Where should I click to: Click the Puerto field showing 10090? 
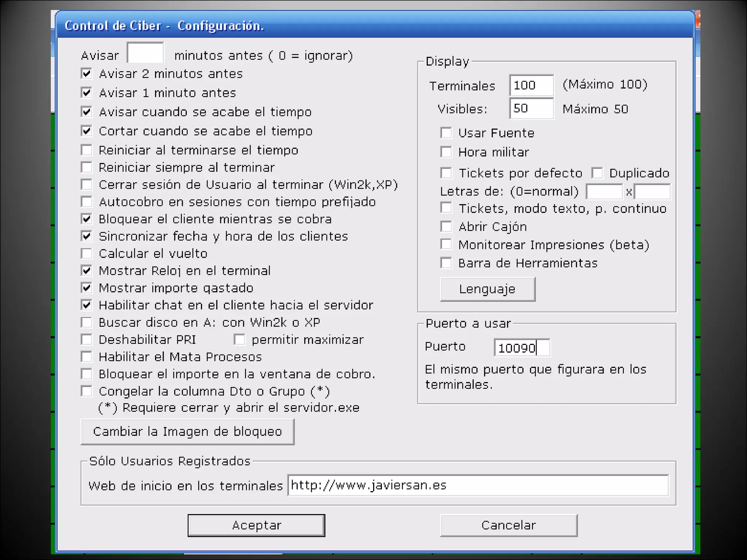click(522, 347)
